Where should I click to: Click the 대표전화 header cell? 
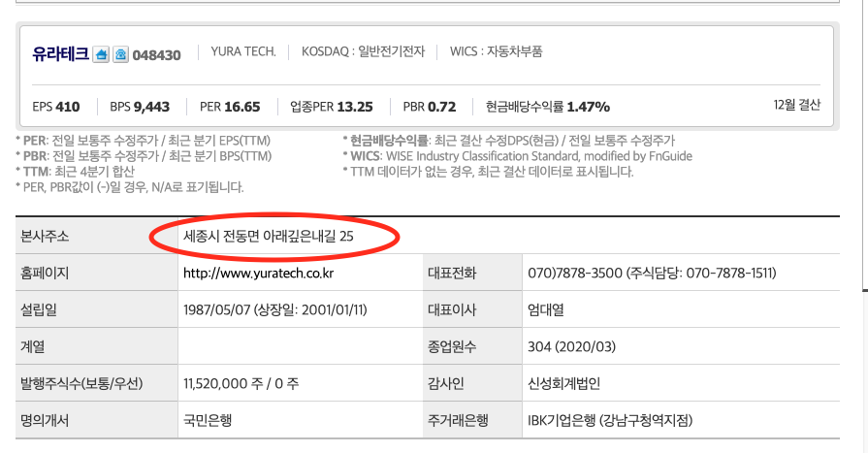[x=472, y=273]
